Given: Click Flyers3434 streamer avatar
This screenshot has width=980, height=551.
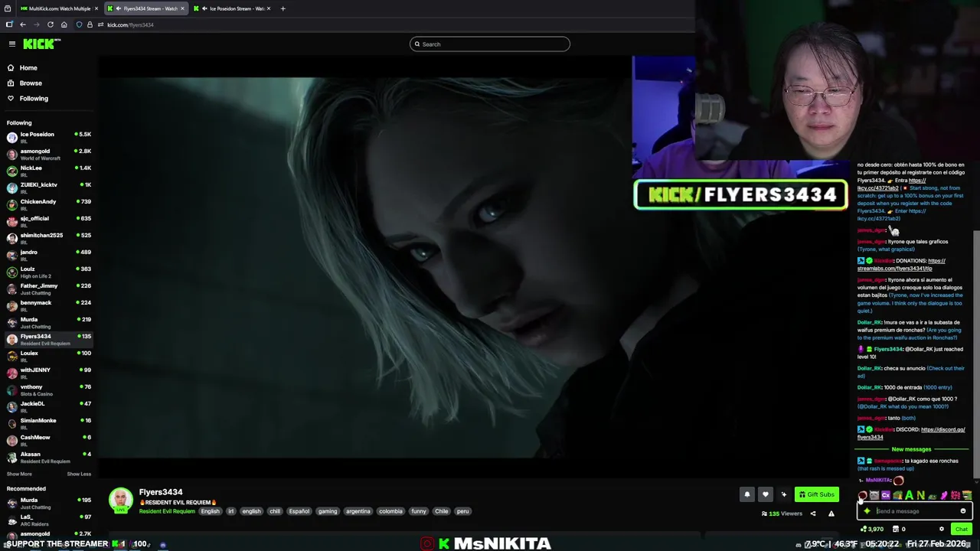Looking at the screenshot, I should (x=120, y=500).
